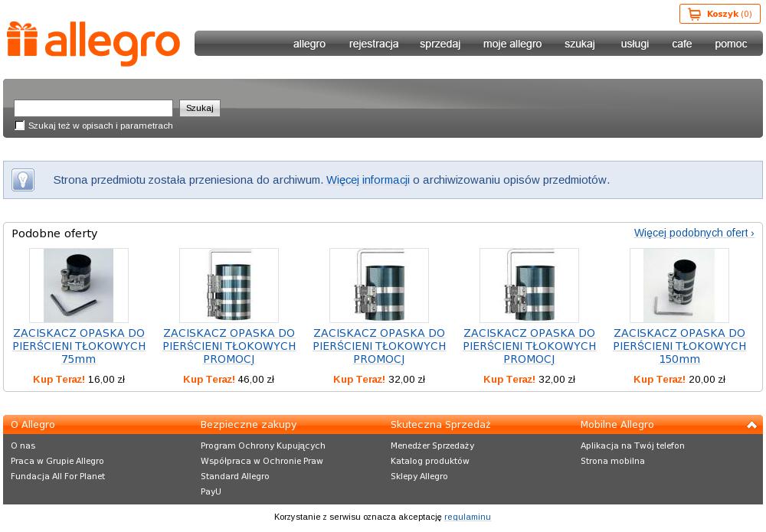Open the 'allegro' menu item
The height and width of the screenshot is (532, 766).
point(309,44)
